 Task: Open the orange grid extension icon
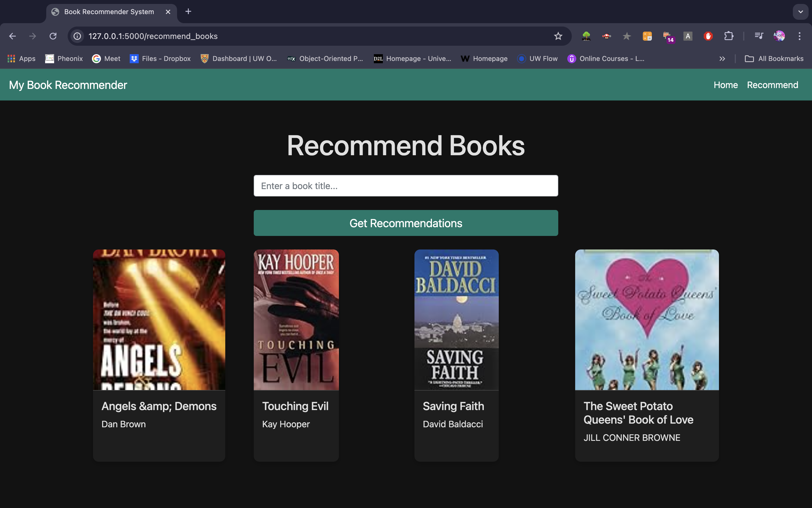coord(647,36)
